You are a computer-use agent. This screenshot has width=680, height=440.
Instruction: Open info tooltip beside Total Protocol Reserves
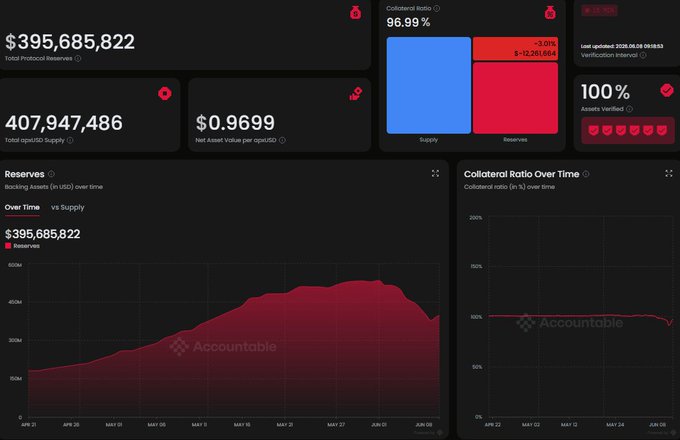(x=78, y=59)
